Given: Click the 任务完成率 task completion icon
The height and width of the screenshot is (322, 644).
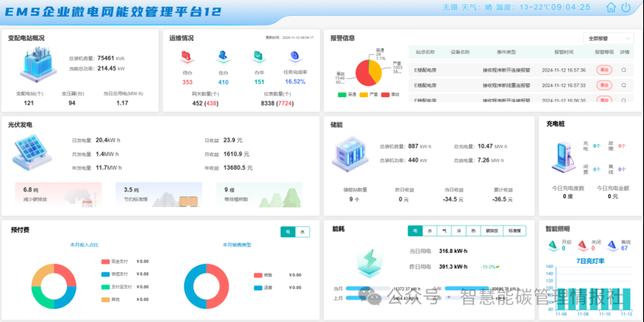Looking at the screenshot, I should pyautogui.click(x=294, y=57).
